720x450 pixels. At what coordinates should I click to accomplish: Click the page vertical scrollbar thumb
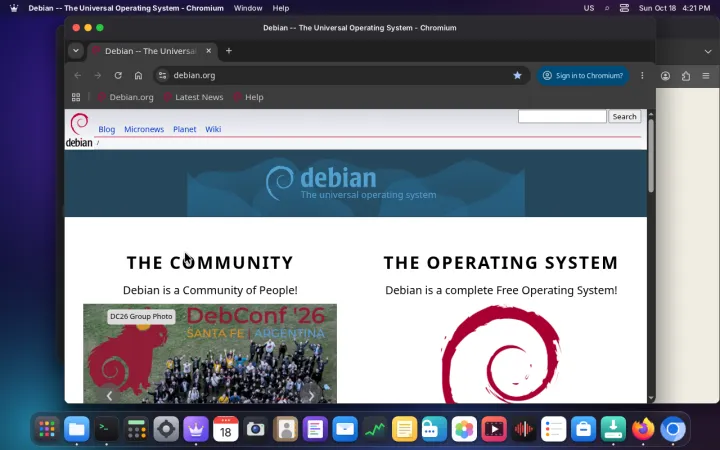651,155
